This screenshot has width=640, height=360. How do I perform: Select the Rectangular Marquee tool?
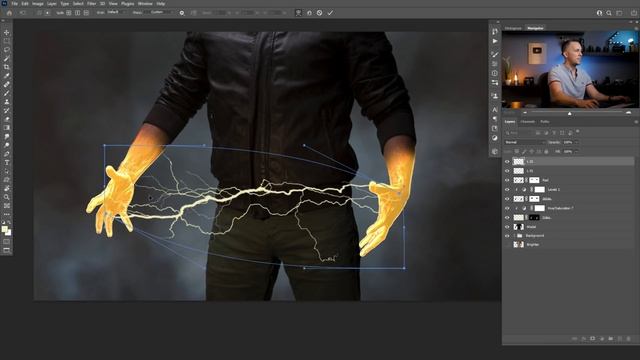(x=7, y=41)
